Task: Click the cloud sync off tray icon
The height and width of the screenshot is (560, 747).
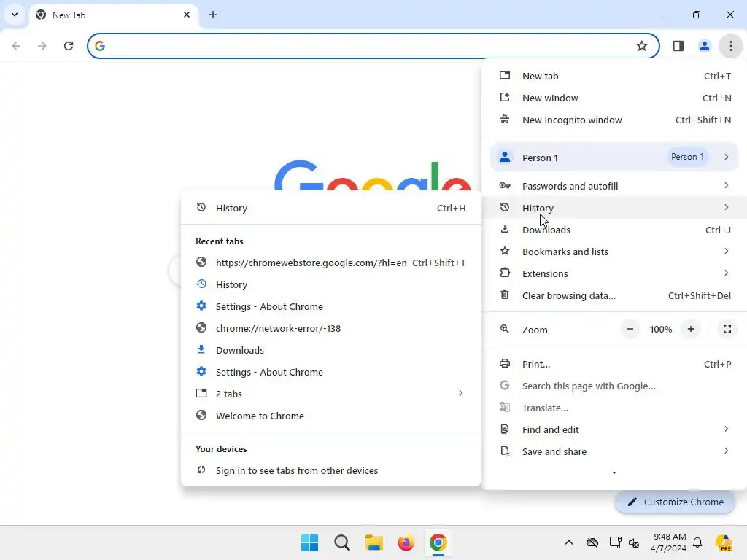Action: (592, 542)
